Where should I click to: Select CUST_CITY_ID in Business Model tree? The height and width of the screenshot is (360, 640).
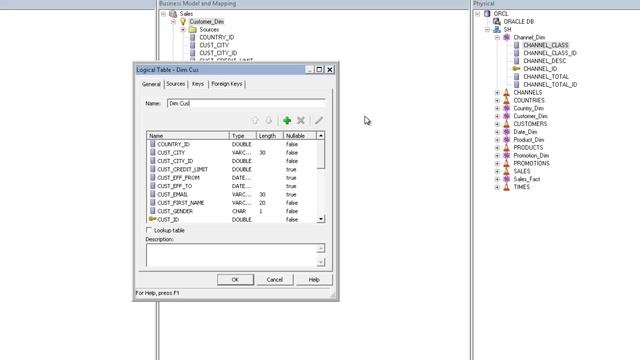click(x=218, y=53)
